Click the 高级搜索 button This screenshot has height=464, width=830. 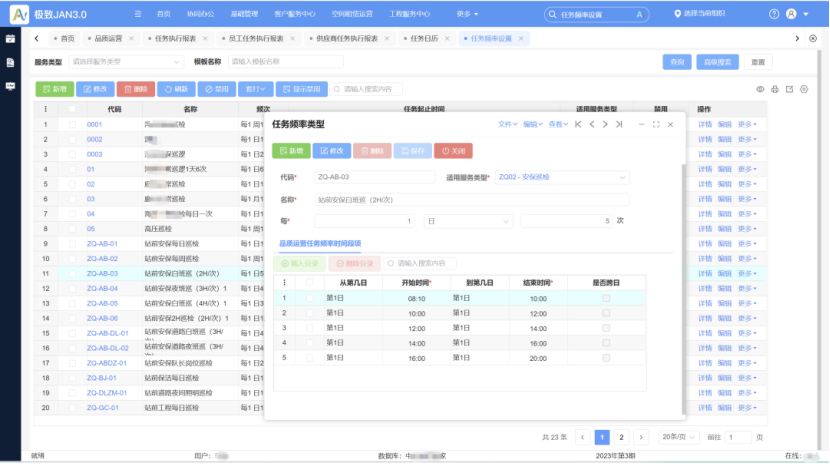pos(717,62)
